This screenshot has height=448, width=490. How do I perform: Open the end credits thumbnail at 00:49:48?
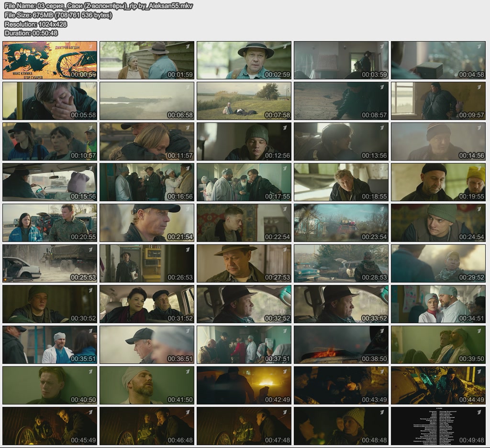tap(438, 426)
